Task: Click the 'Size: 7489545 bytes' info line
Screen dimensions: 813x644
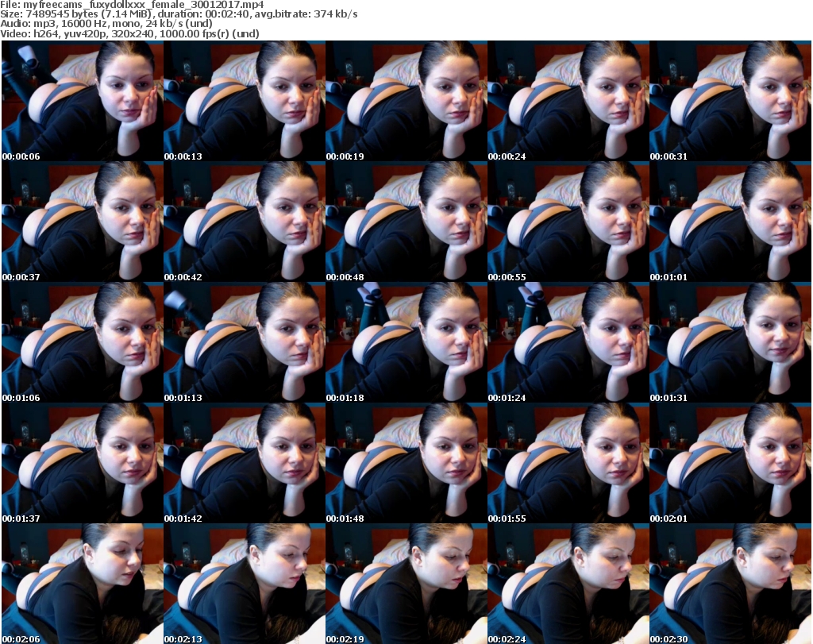Action: coord(179,14)
